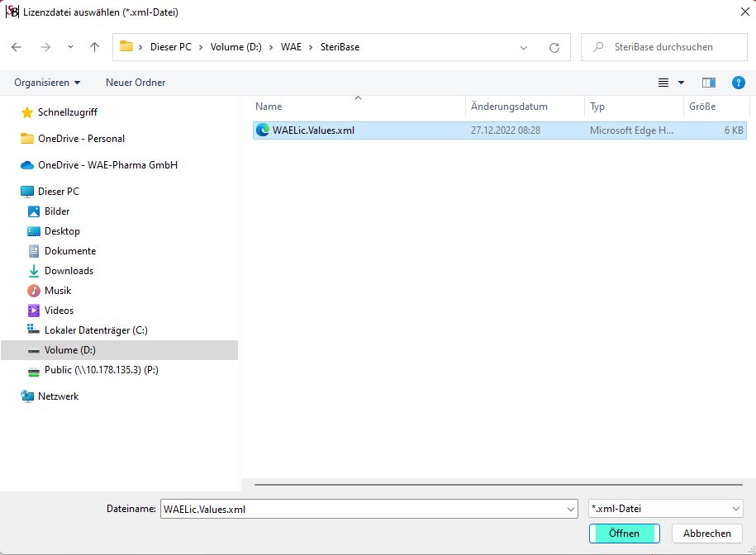Open the Organisieren menu
756x555 pixels.
coord(47,83)
